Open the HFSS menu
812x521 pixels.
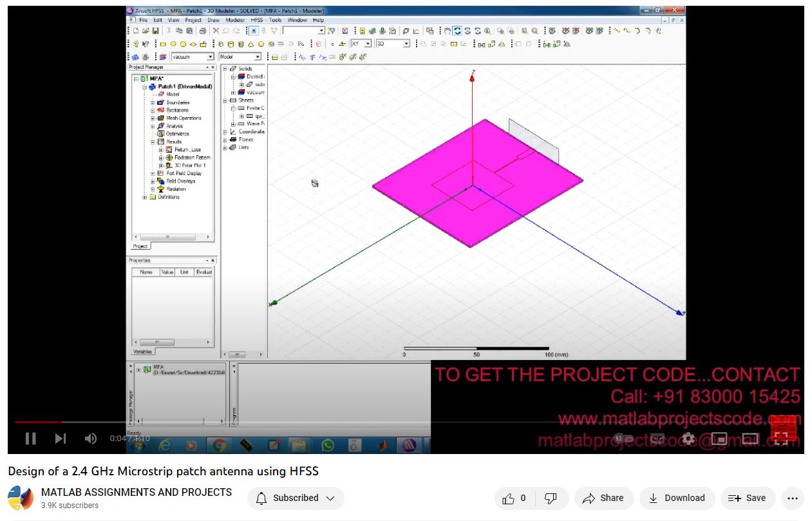click(257, 20)
